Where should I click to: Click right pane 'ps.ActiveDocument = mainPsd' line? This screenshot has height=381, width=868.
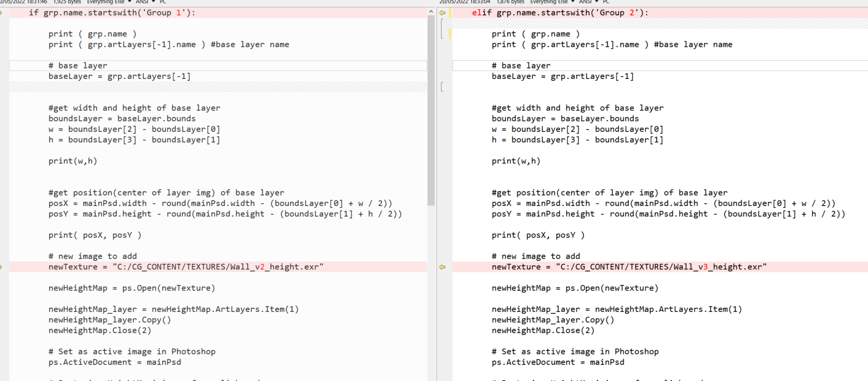tap(558, 362)
